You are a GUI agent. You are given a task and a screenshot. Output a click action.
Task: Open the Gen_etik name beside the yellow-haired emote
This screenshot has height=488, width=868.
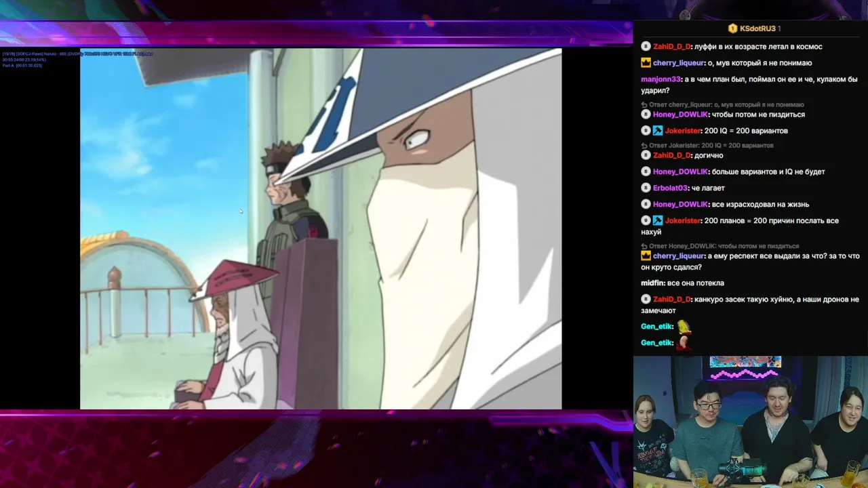tap(656, 326)
